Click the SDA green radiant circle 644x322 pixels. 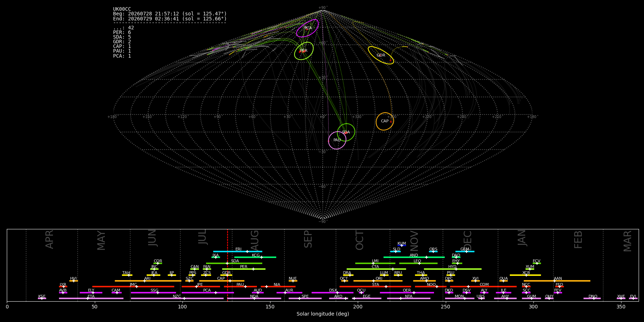pyautogui.click(x=346, y=132)
